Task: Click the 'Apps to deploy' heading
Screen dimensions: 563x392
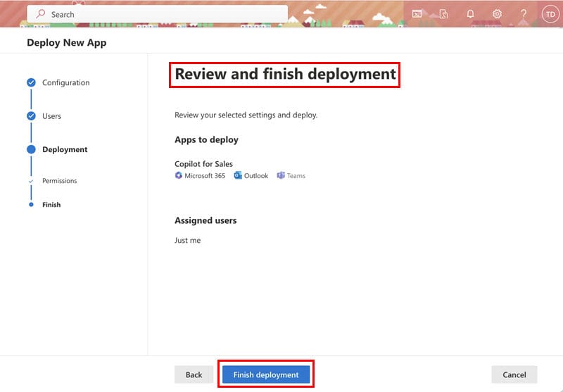Action: (206, 139)
